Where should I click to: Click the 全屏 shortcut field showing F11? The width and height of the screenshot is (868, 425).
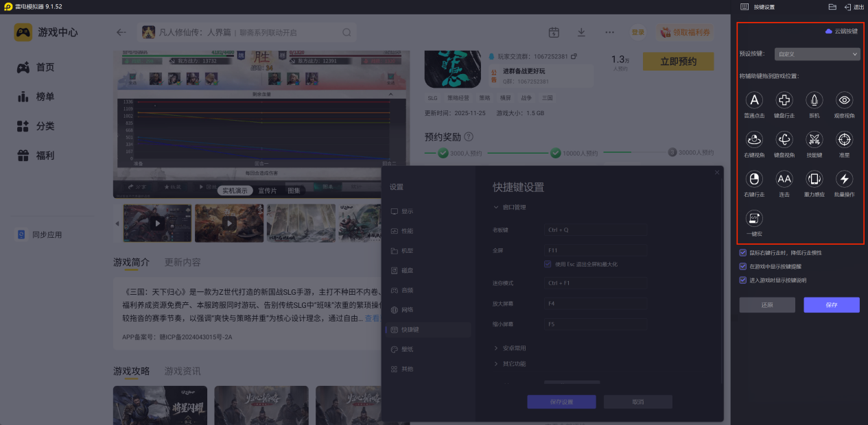596,250
